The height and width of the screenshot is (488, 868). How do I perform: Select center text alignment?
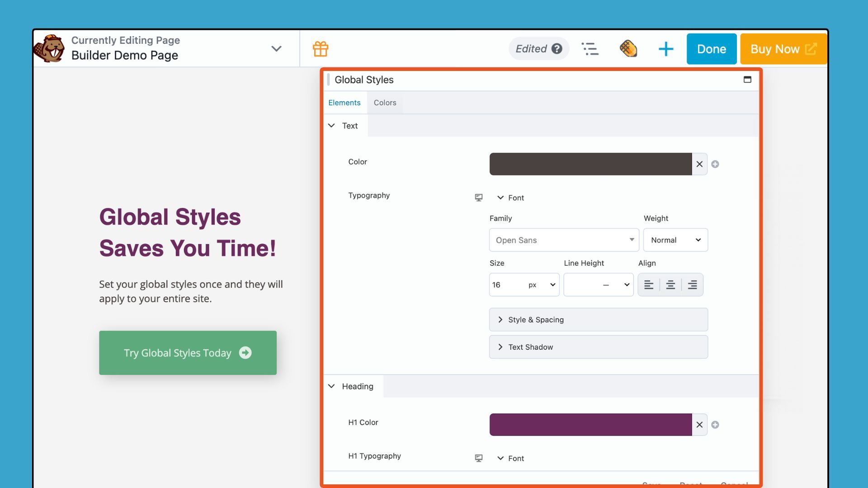[670, 285]
